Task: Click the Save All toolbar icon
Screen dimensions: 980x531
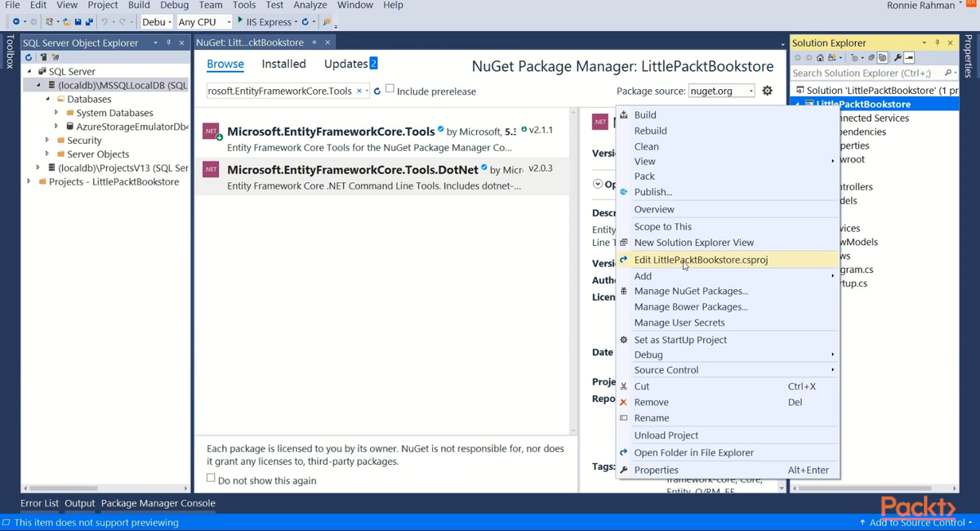Action: pos(90,22)
